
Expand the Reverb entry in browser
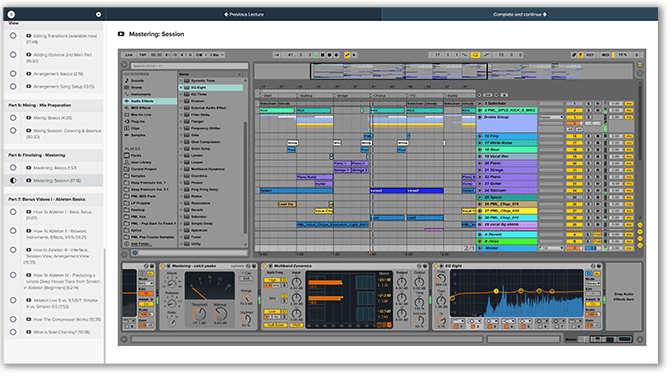coord(181,210)
